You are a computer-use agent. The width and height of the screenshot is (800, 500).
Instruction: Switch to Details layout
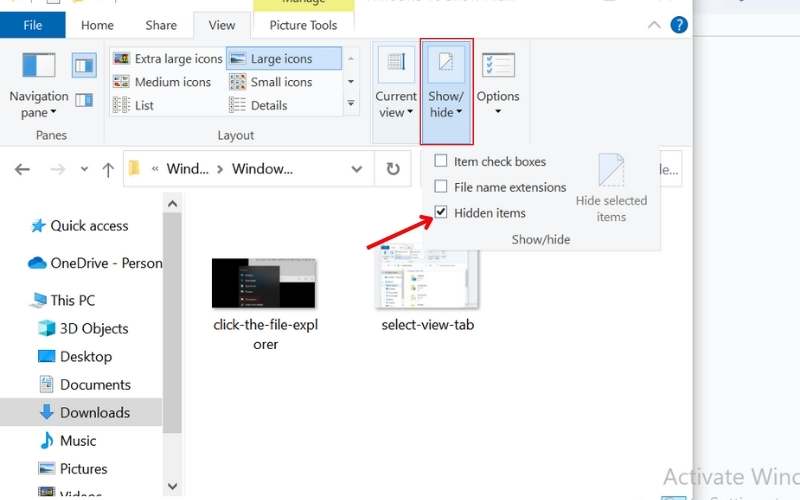coord(258,106)
